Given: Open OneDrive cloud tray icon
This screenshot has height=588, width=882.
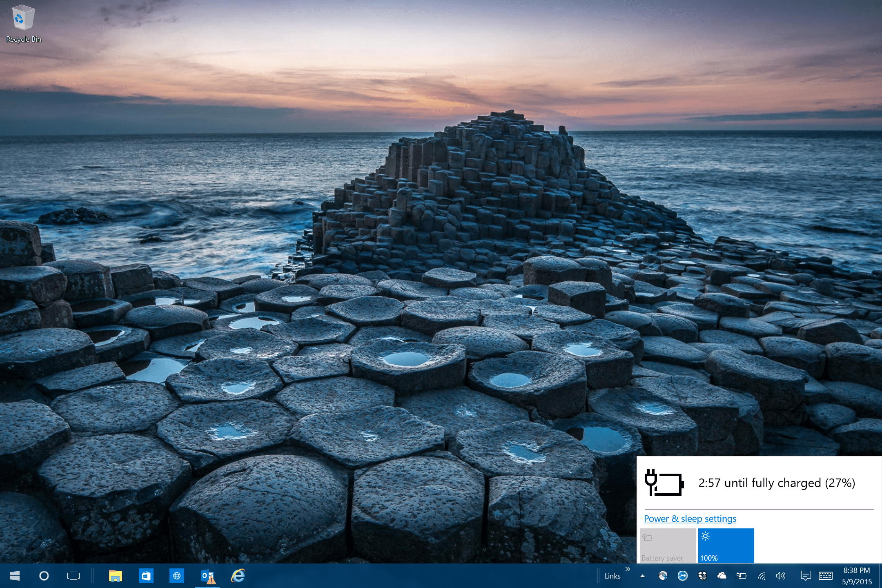Looking at the screenshot, I should [x=722, y=576].
